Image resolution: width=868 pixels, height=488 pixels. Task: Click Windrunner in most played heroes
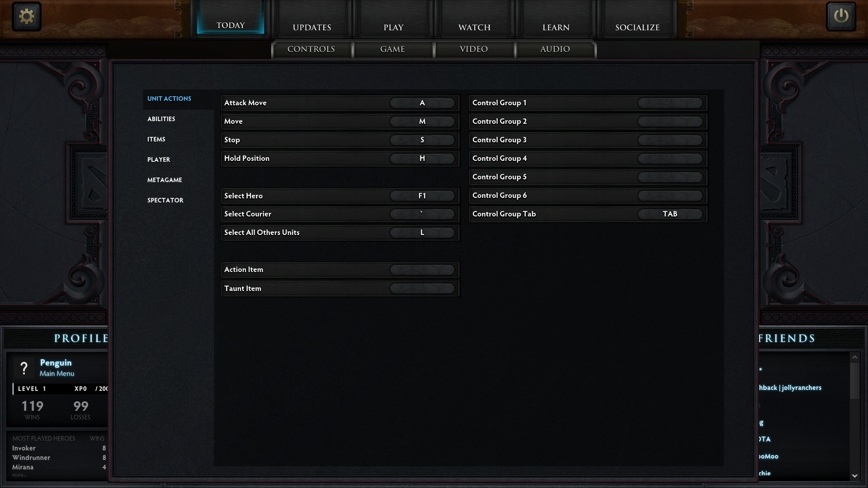(x=31, y=458)
